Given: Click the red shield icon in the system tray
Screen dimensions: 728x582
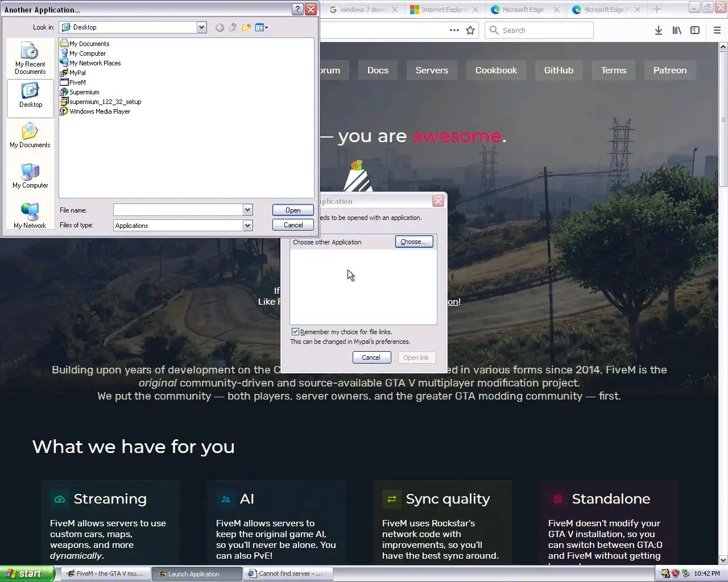Looking at the screenshot, I should (675, 573).
